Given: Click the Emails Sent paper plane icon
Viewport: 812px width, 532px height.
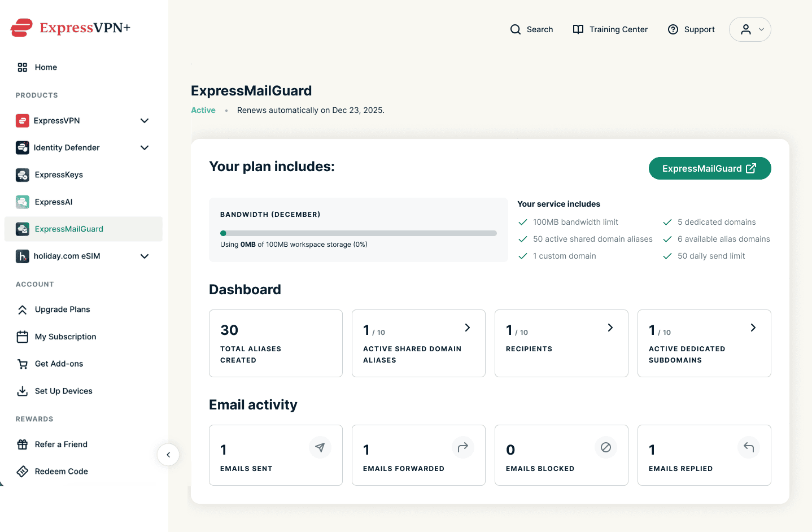Looking at the screenshot, I should point(320,447).
